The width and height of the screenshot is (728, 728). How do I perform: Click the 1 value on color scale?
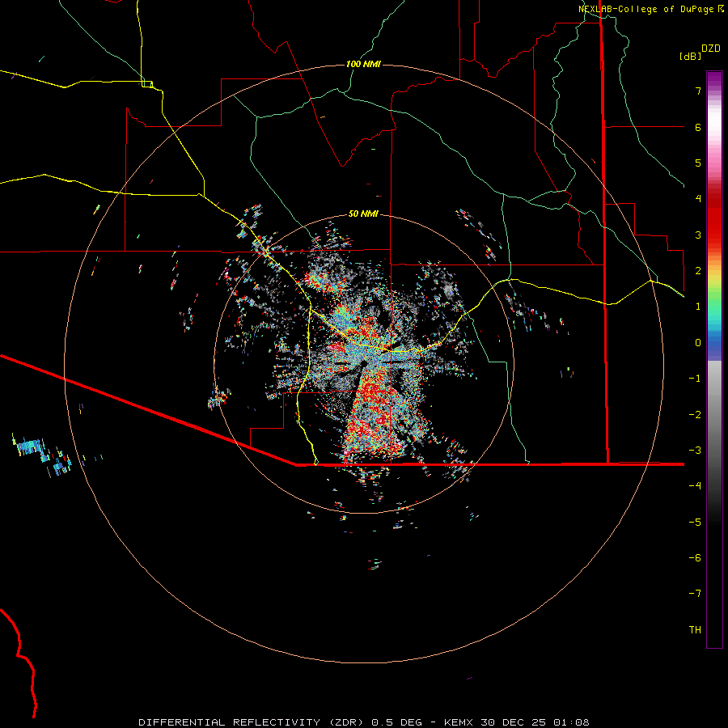[x=698, y=307]
